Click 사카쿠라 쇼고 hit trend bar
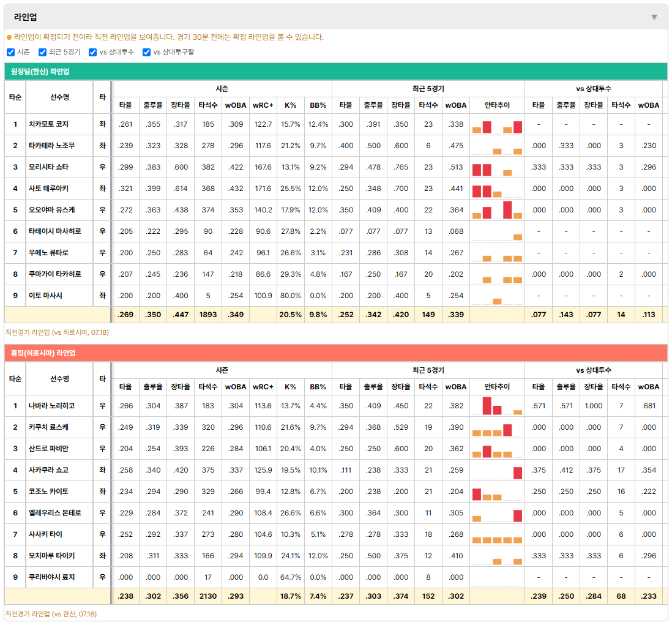The image size is (672, 625). coord(518,473)
